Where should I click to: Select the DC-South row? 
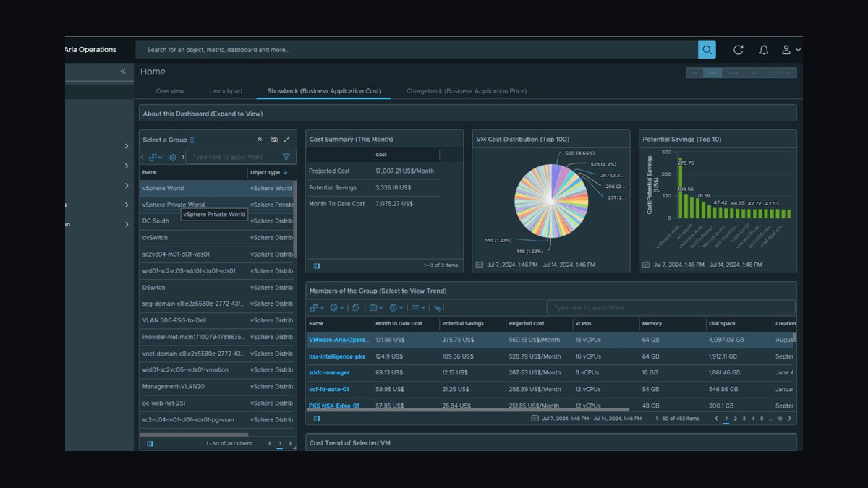pyautogui.click(x=217, y=221)
